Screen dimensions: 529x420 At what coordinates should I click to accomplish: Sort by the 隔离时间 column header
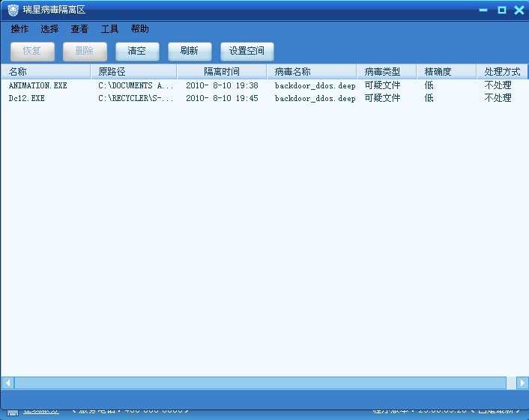click(222, 71)
